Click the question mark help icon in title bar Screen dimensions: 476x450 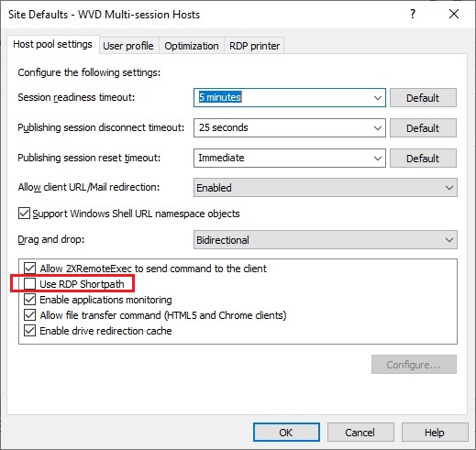coord(413,14)
